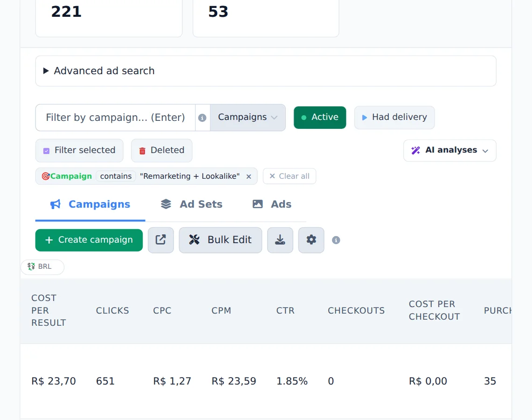Remove the Remarketing + Lookalike filter chip
Image resolution: width=532 pixels, height=420 pixels.
pyautogui.click(x=249, y=176)
